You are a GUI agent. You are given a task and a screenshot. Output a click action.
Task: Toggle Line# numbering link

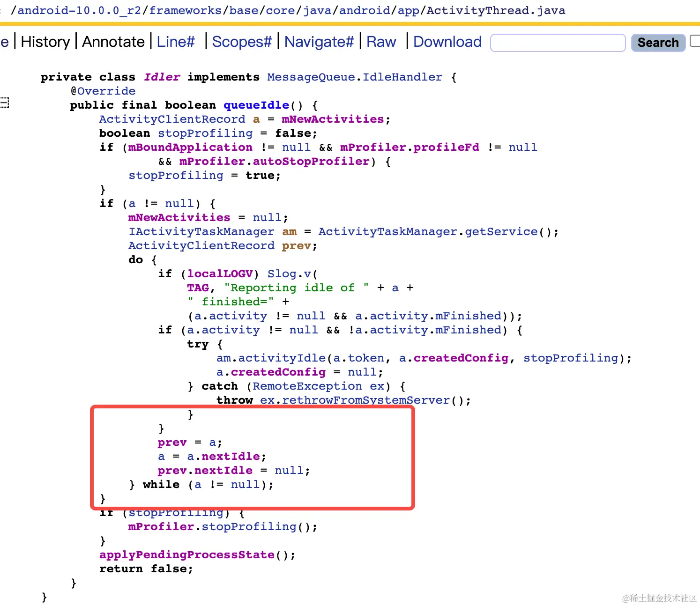tap(176, 42)
